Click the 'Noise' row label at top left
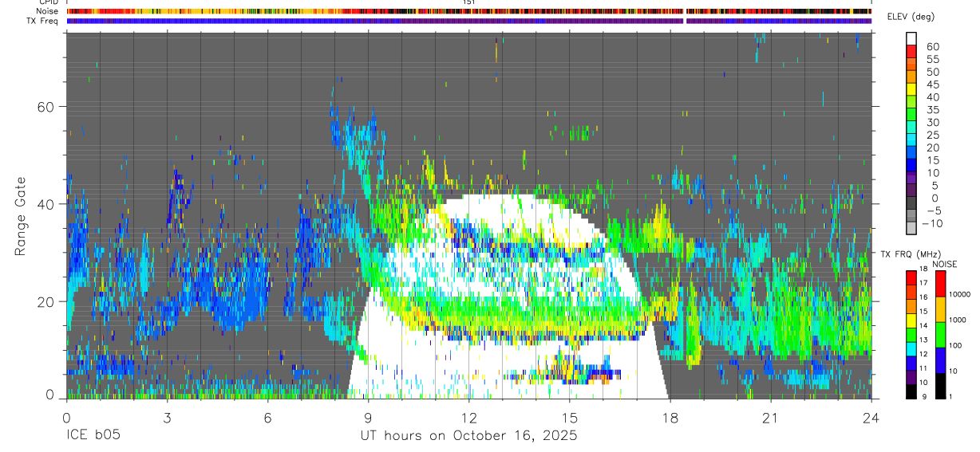980x452 pixels. click(x=48, y=11)
